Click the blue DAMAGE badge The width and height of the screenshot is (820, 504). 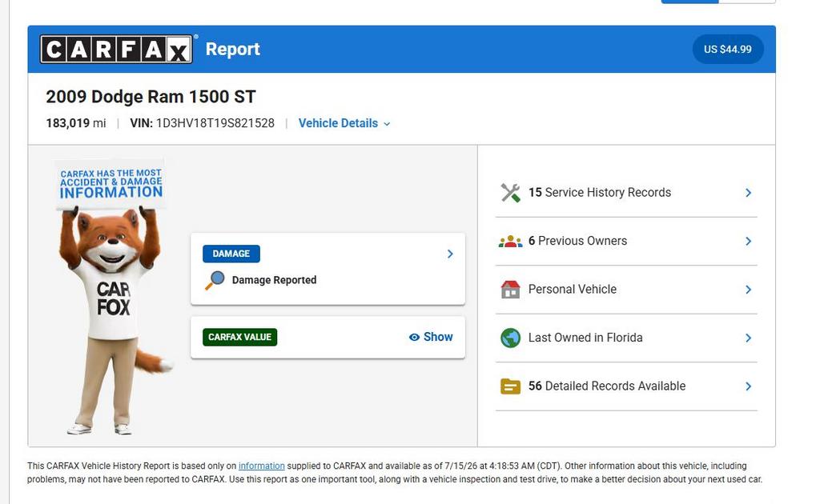pyautogui.click(x=231, y=254)
